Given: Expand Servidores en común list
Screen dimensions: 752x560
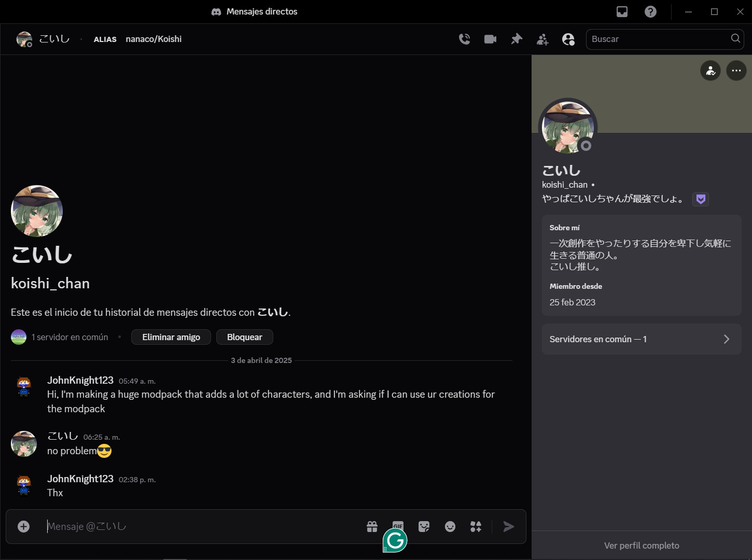Looking at the screenshot, I should (642, 339).
